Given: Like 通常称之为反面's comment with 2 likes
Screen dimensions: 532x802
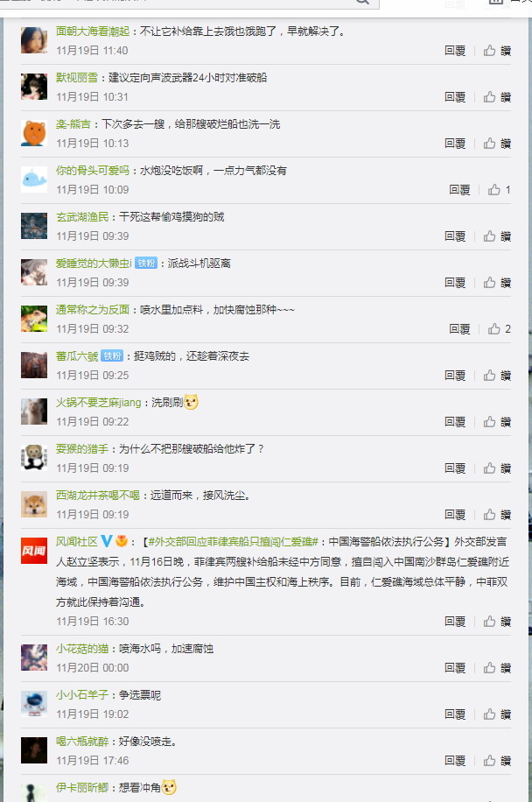Looking at the screenshot, I should 499,329.
